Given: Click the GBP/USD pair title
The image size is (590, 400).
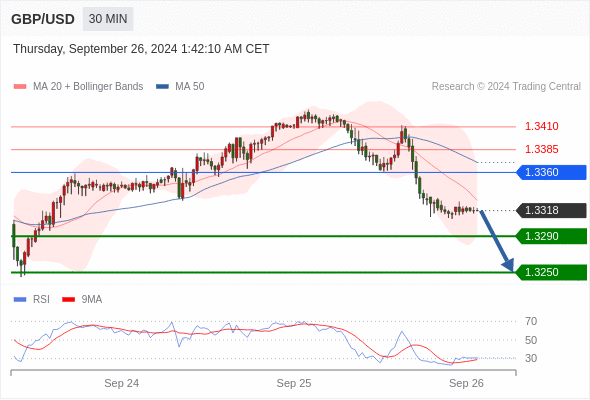Looking at the screenshot, I should tap(43, 19).
